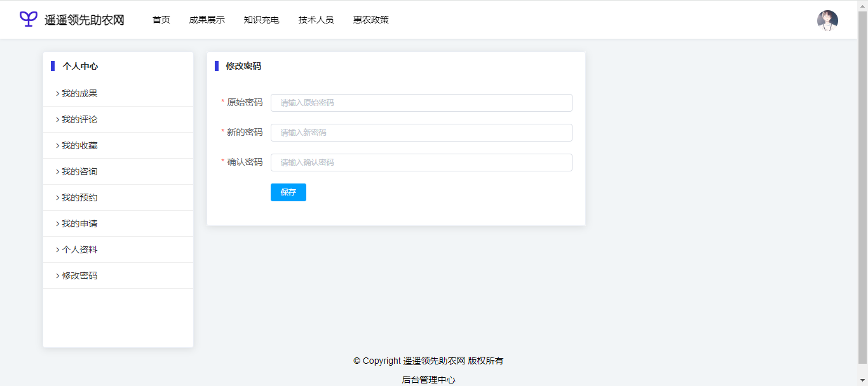Image resolution: width=868 pixels, height=386 pixels.
Task: Go to 首页 in navigation bar
Action: pos(161,20)
